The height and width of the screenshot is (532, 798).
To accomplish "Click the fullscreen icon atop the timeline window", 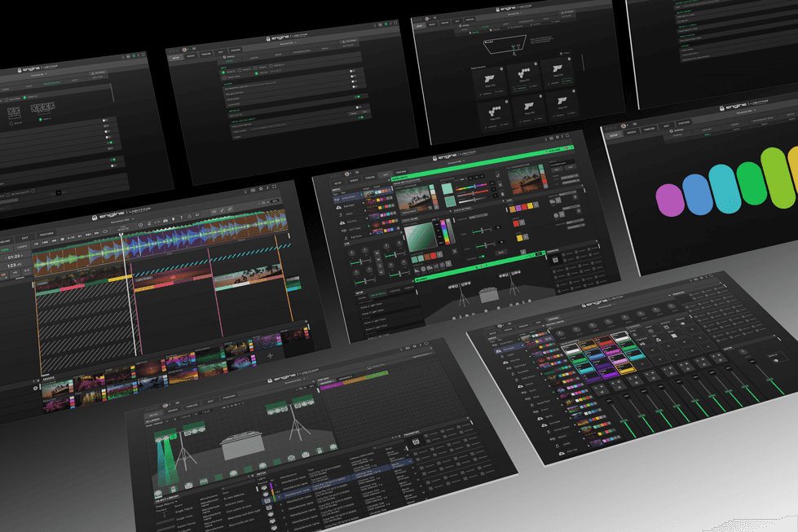I will [x=275, y=186].
